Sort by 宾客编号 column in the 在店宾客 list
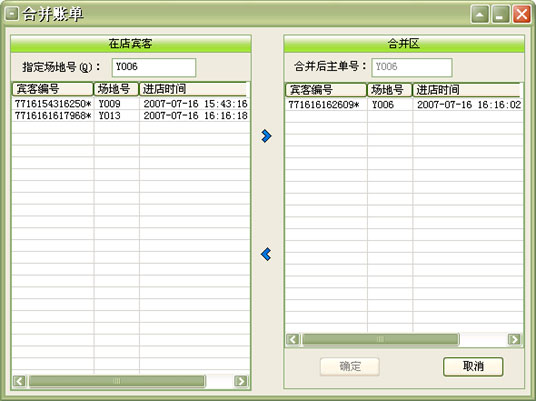 click(53, 89)
